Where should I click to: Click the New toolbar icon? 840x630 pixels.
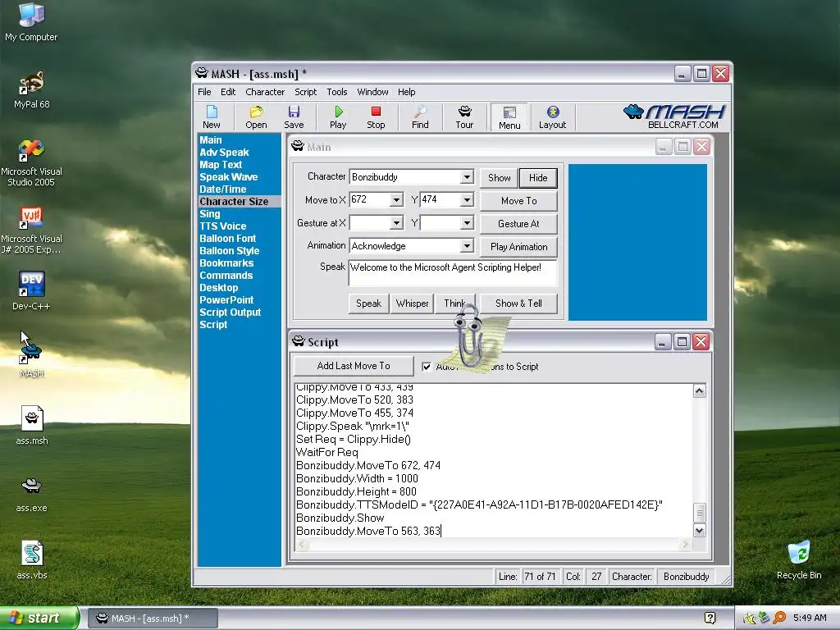coord(212,116)
